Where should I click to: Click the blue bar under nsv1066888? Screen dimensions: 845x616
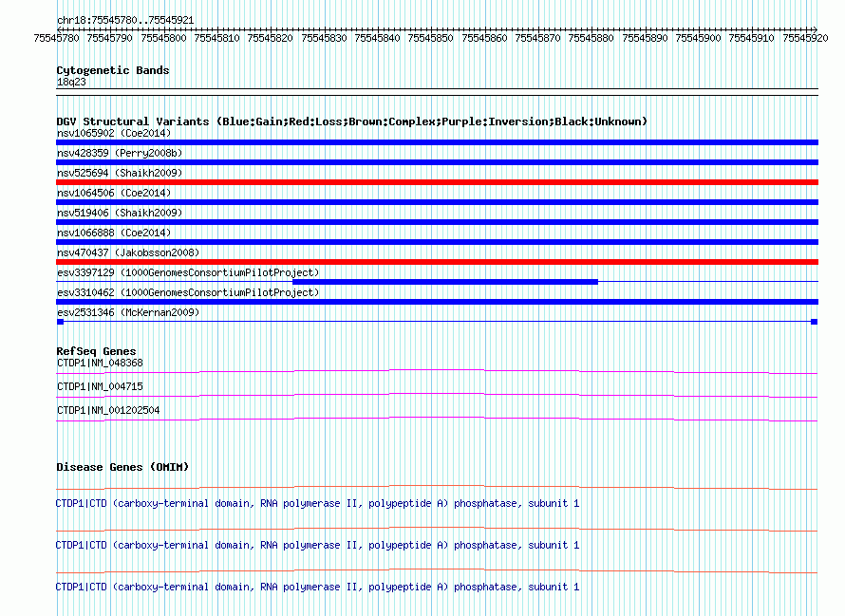pos(437,242)
